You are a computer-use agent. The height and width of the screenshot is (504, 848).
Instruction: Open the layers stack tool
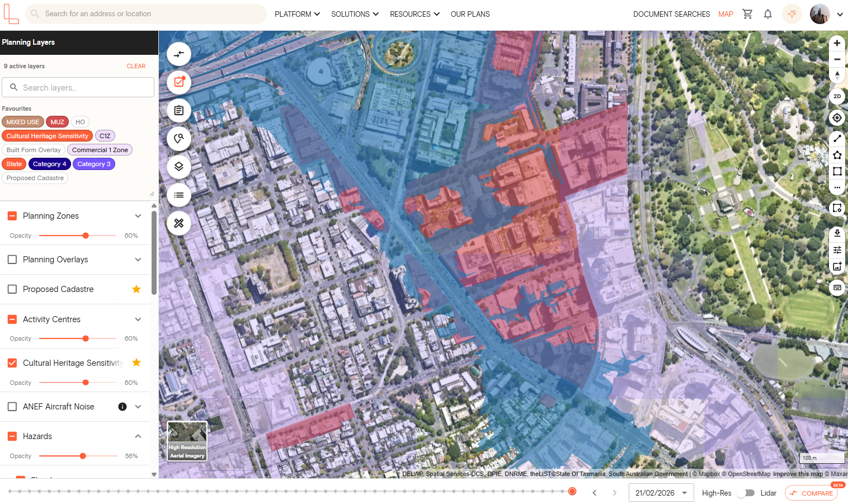179,167
